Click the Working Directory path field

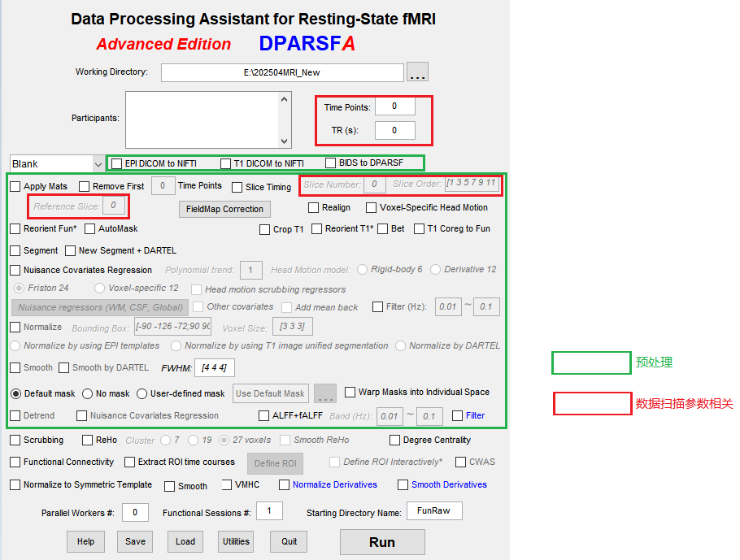pos(282,72)
